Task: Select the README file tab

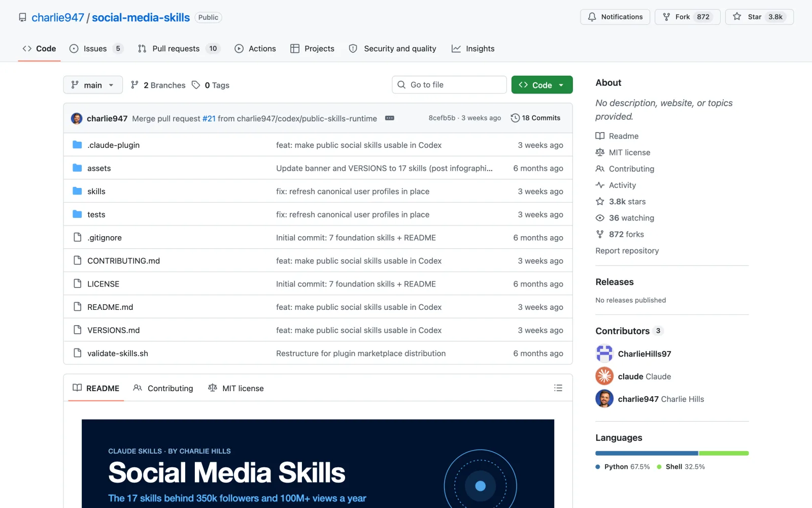Action: click(96, 388)
